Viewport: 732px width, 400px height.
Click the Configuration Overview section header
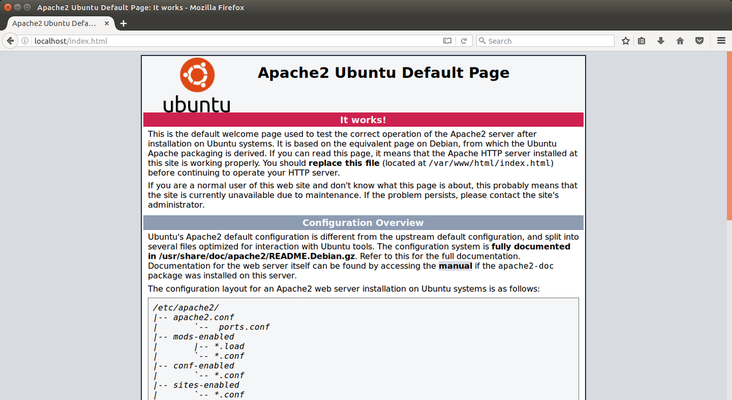363,222
